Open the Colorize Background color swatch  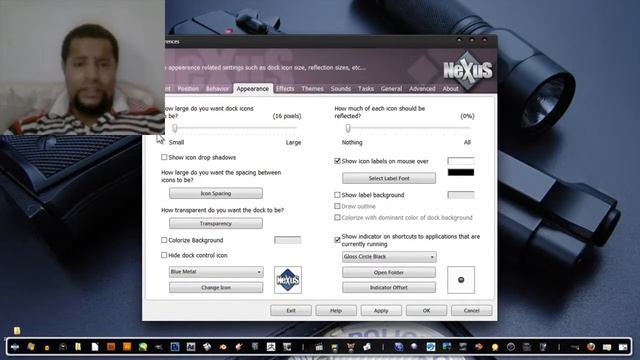(x=288, y=240)
